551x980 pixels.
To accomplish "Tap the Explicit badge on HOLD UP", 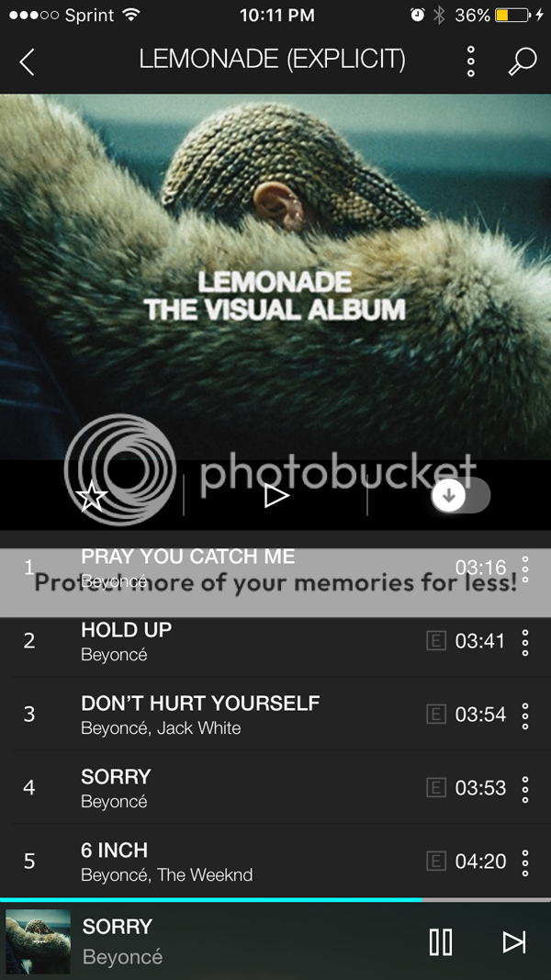I will pos(436,641).
